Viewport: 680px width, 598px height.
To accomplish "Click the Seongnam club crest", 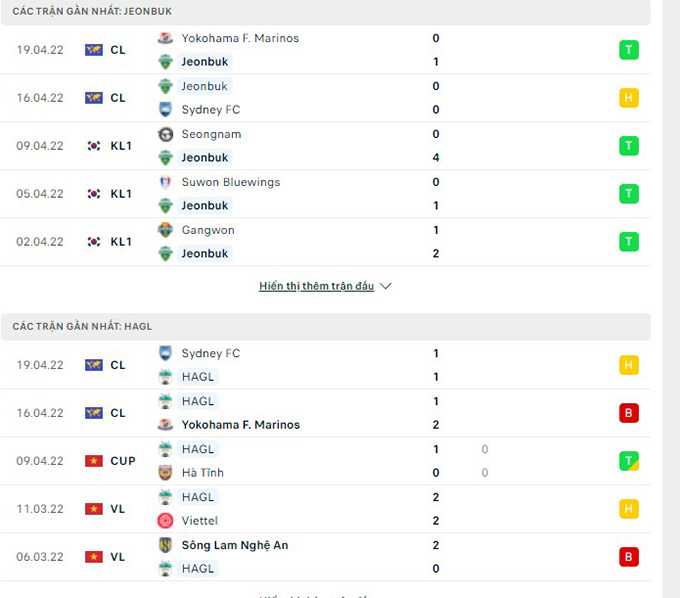I will (x=166, y=134).
